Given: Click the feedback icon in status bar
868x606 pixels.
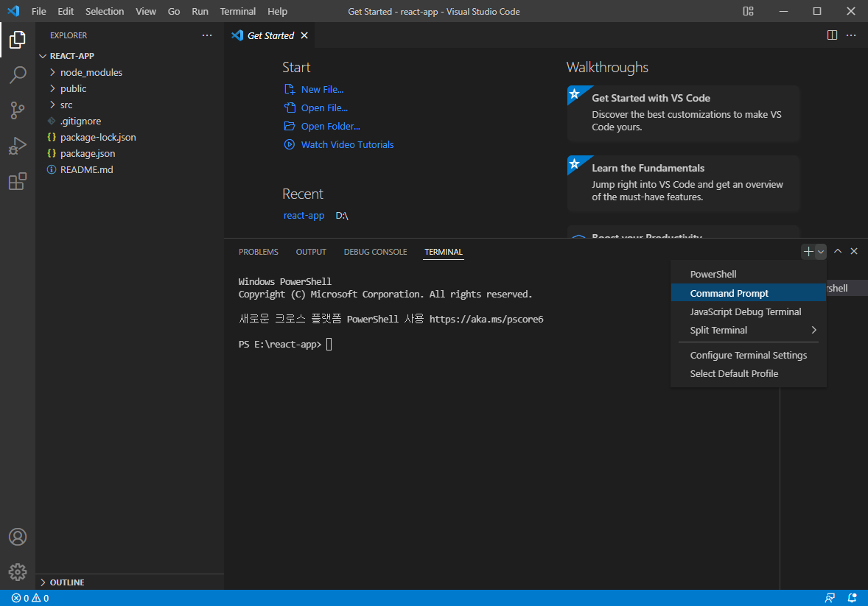Looking at the screenshot, I should 829,598.
